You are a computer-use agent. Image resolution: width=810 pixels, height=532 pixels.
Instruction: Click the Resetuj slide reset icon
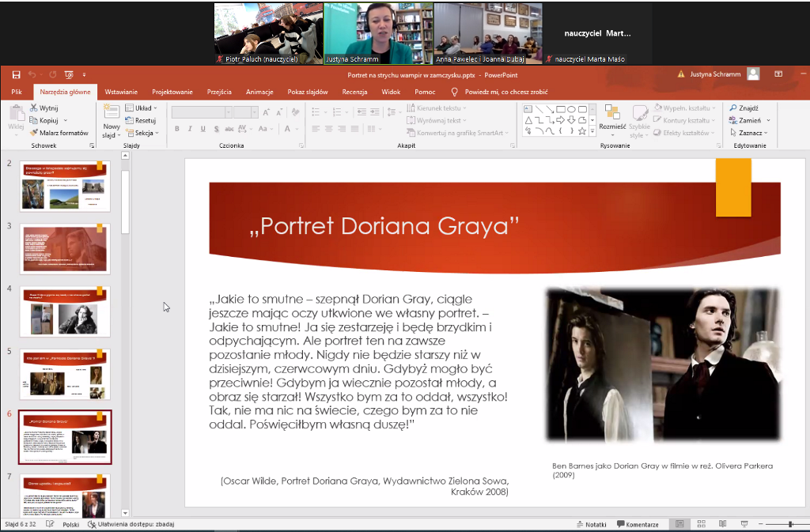[x=129, y=120]
